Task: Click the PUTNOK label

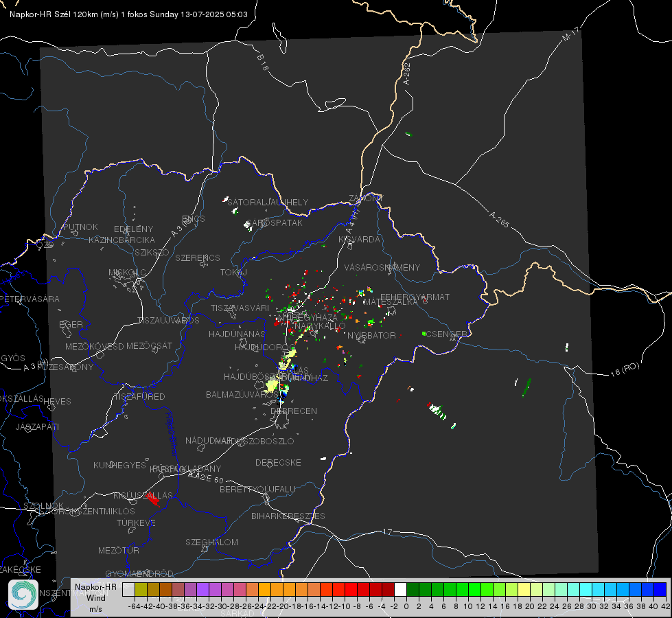Action: [x=80, y=227]
